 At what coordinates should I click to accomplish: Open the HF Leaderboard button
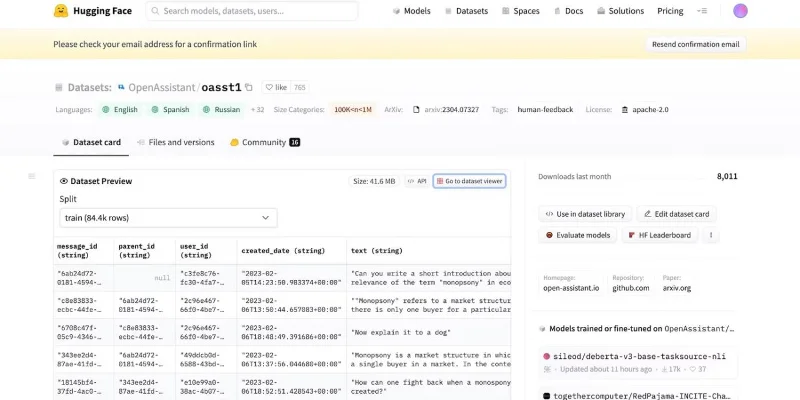pyautogui.click(x=660, y=235)
